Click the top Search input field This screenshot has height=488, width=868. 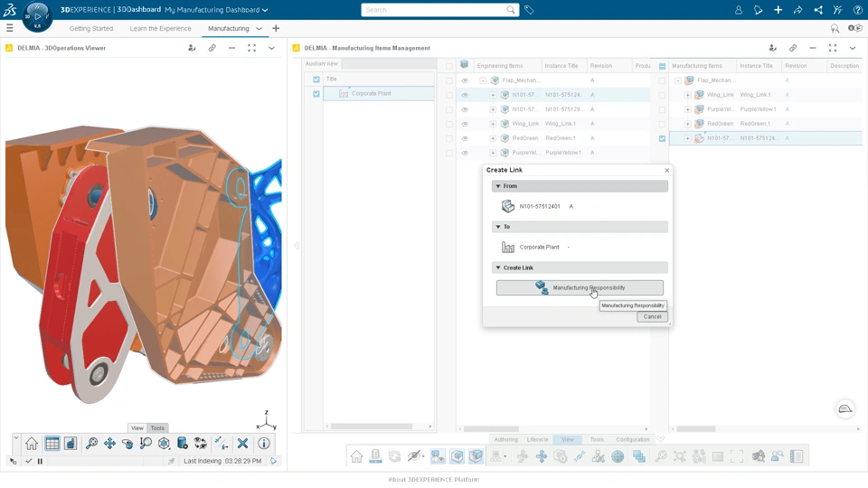coord(440,10)
